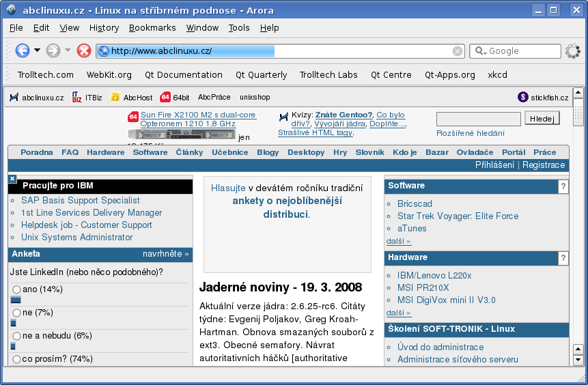
Task: Click the Hledej search button
Action: point(542,119)
